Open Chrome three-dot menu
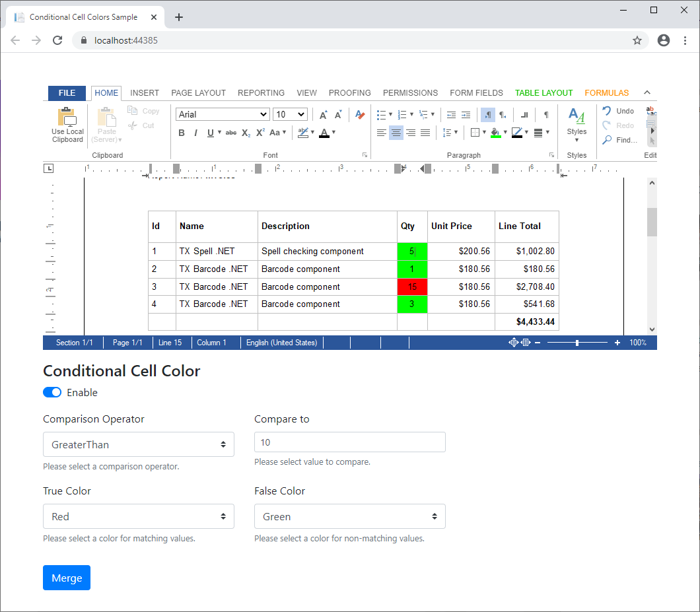The height and width of the screenshot is (612, 700). pos(685,40)
